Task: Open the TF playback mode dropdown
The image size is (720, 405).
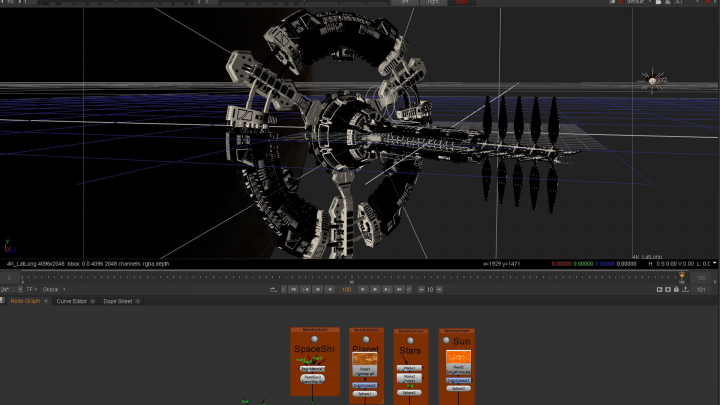Action: 32,289
